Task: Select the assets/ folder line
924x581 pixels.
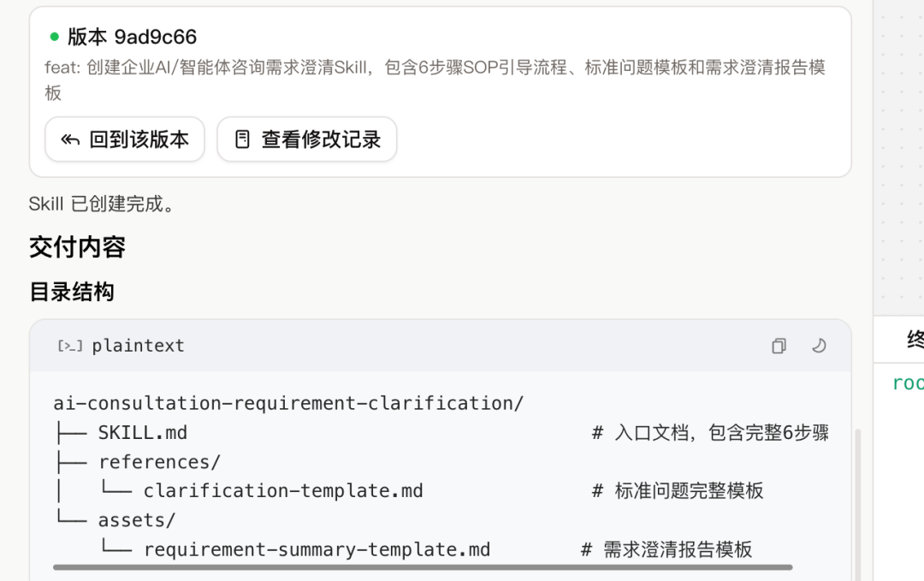Action: point(137,520)
